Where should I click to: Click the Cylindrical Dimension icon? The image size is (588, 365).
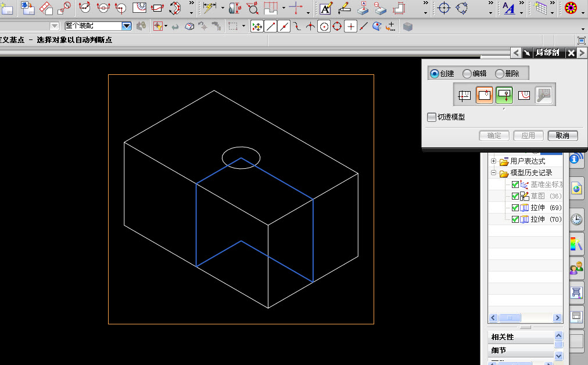pyautogui.click(x=235, y=8)
